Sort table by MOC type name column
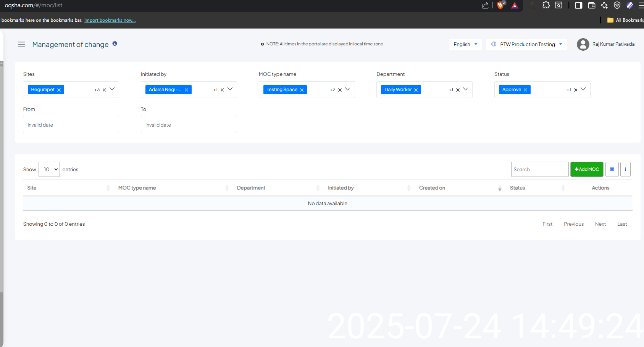Screen dimensions: 644x347 (137, 188)
